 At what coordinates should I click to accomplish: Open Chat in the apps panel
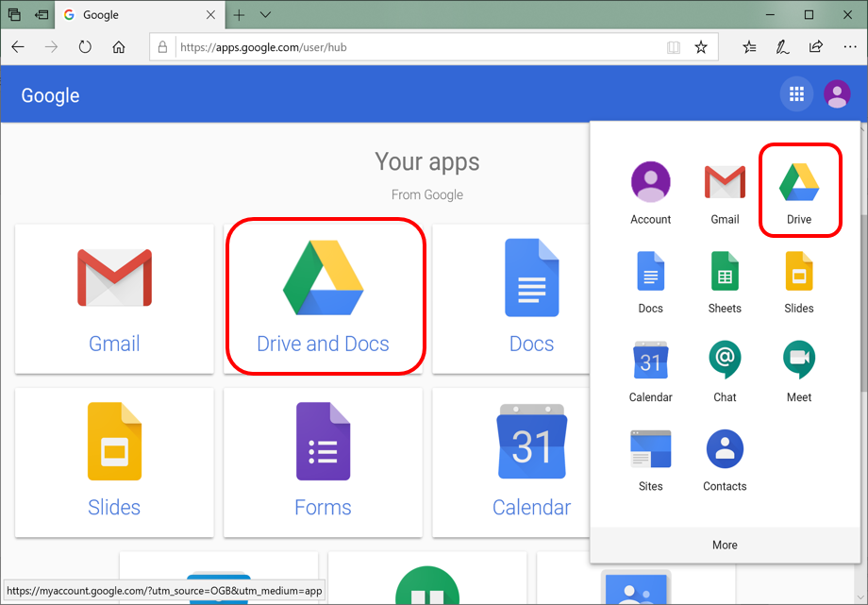pyautogui.click(x=725, y=371)
